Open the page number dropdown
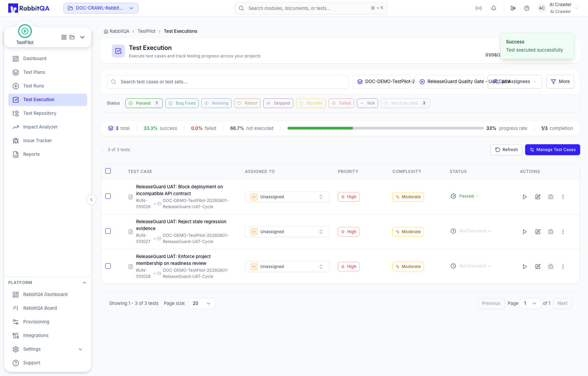 (x=531, y=304)
